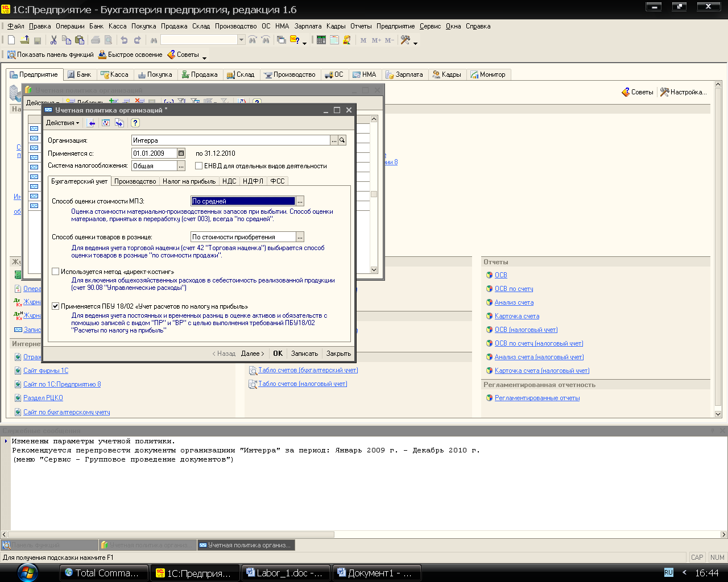
Task: Open the Calendar toolbar icon
Action: pyautogui.click(x=334, y=40)
